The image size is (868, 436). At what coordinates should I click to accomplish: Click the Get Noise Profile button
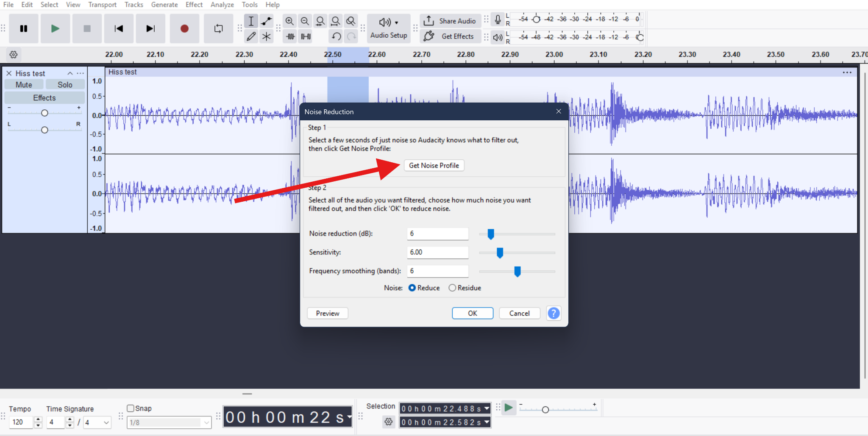[434, 165]
